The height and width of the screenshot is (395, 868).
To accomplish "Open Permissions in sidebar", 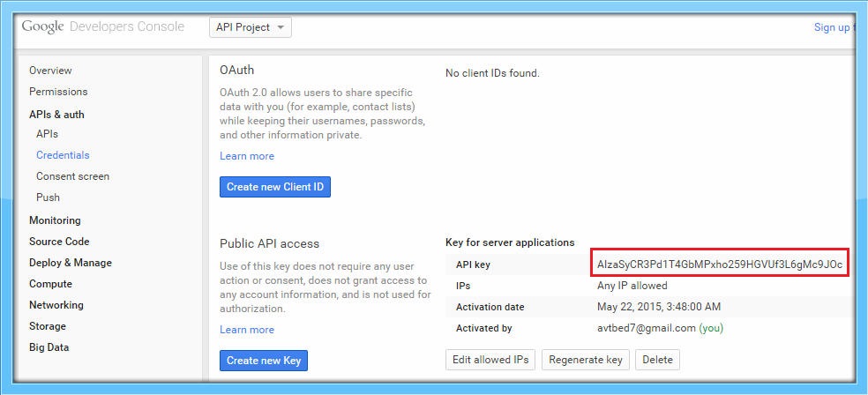I will click(x=58, y=92).
